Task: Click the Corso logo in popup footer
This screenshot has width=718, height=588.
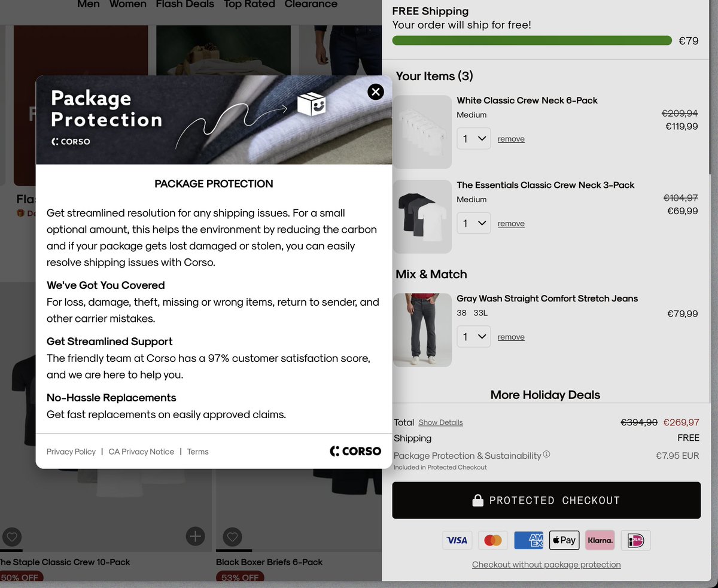Action: (x=355, y=451)
